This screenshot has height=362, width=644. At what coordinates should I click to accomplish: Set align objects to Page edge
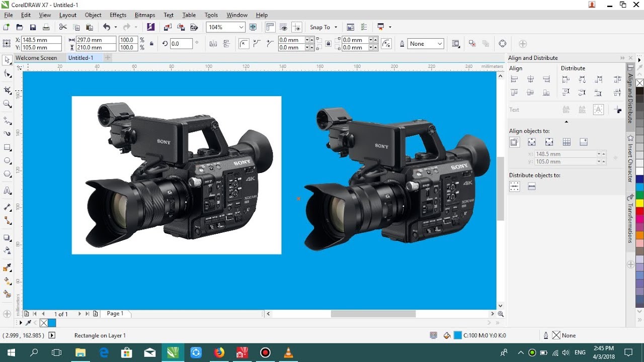pyautogui.click(x=532, y=142)
